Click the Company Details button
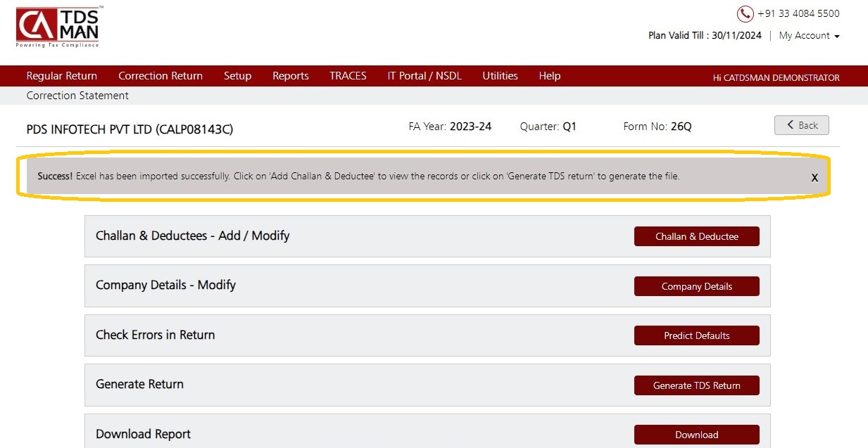Image resolution: width=868 pixels, height=448 pixels. (697, 286)
